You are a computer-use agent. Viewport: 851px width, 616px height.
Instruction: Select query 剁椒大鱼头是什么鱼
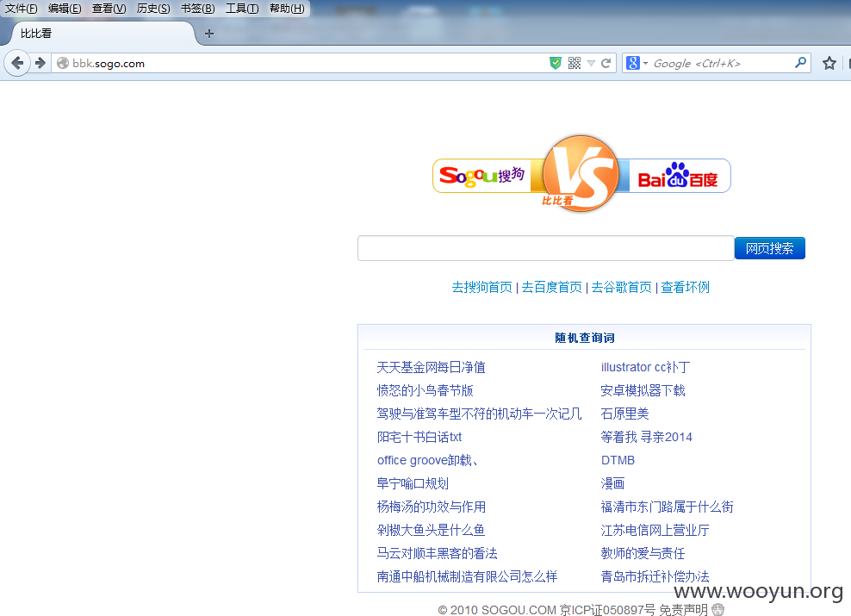click(x=431, y=530)
